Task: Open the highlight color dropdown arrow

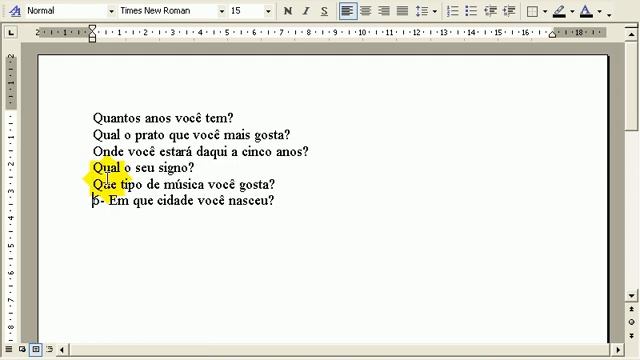Action: [572, 11]
